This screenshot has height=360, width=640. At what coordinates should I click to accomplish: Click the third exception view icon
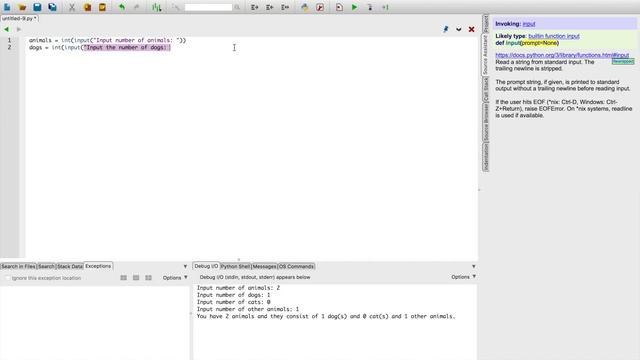coord(149,278)
